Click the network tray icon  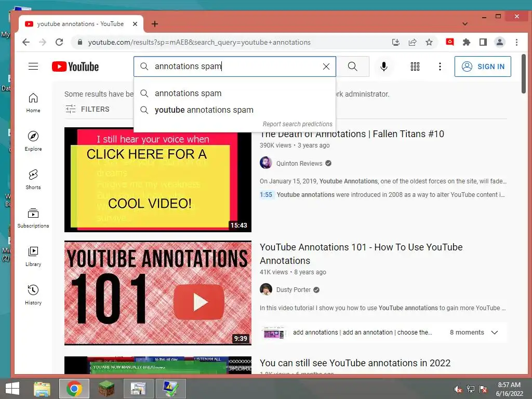click(x=471, y=389)
